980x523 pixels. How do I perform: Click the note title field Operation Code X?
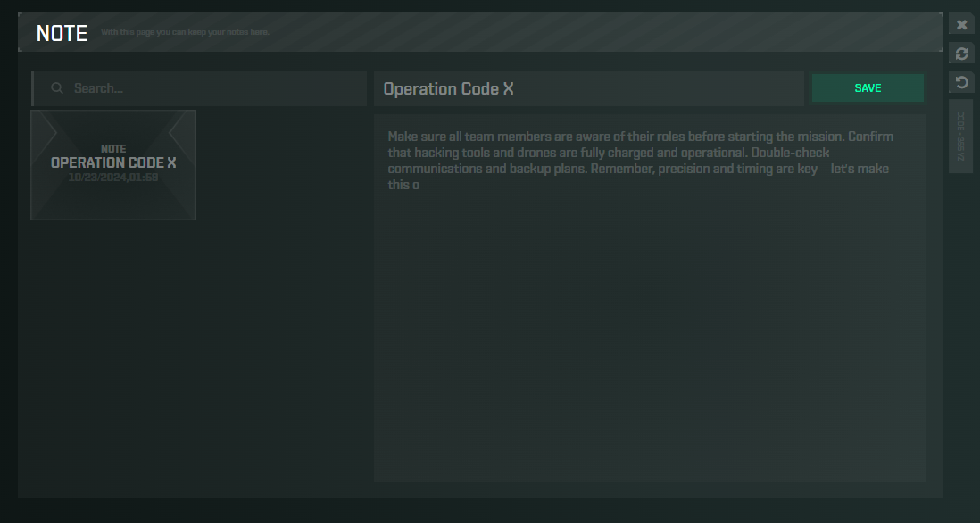(x=589, y=88)
